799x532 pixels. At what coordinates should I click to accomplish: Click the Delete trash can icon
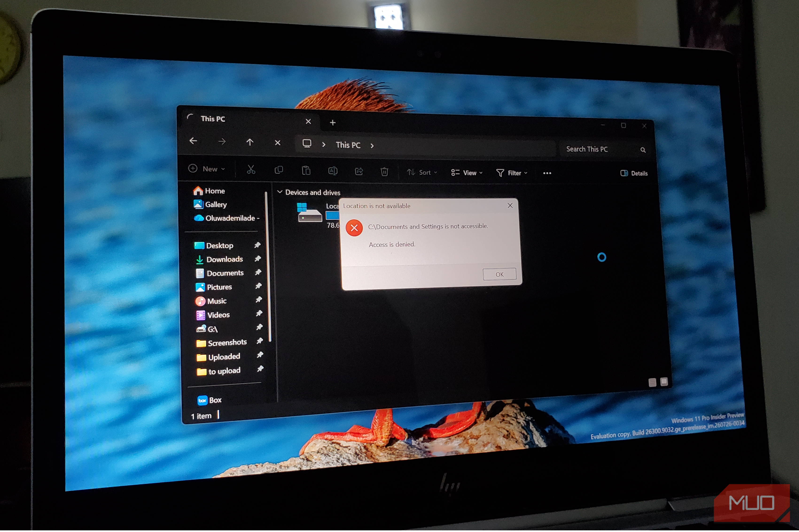(384, 172)
